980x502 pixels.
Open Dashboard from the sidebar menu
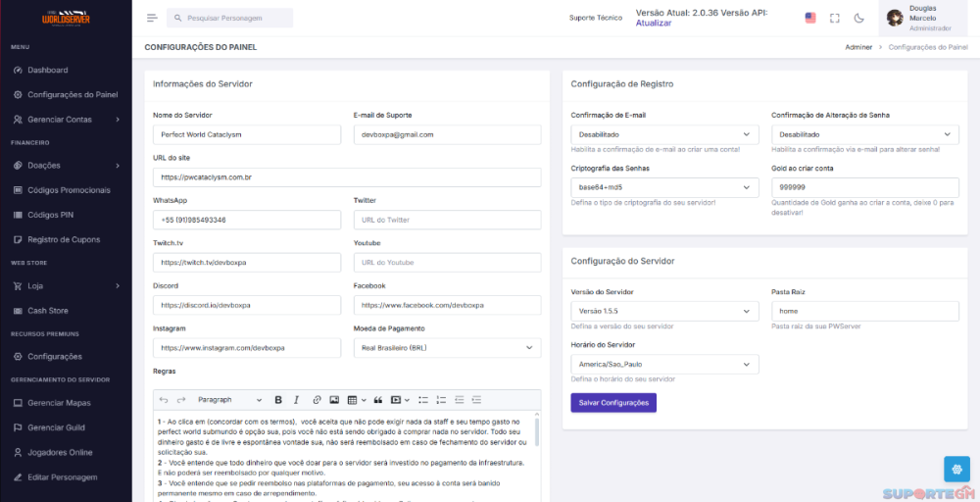tap(47, 71)
